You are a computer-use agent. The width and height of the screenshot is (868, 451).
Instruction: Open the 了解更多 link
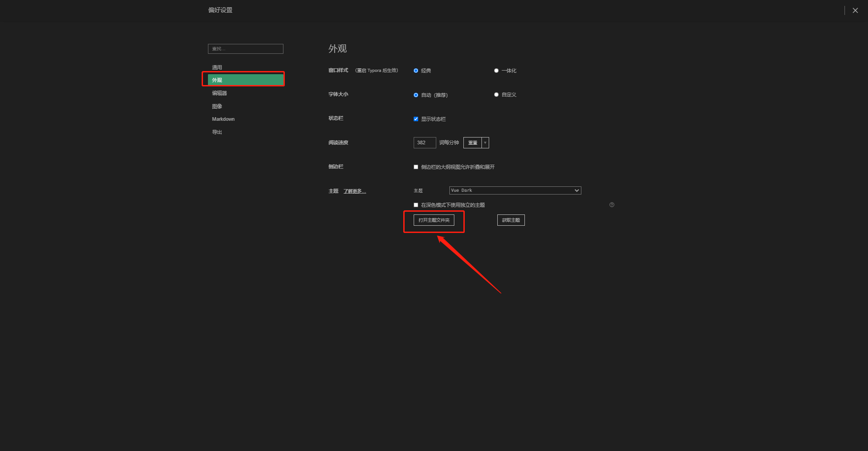[354, 190]
